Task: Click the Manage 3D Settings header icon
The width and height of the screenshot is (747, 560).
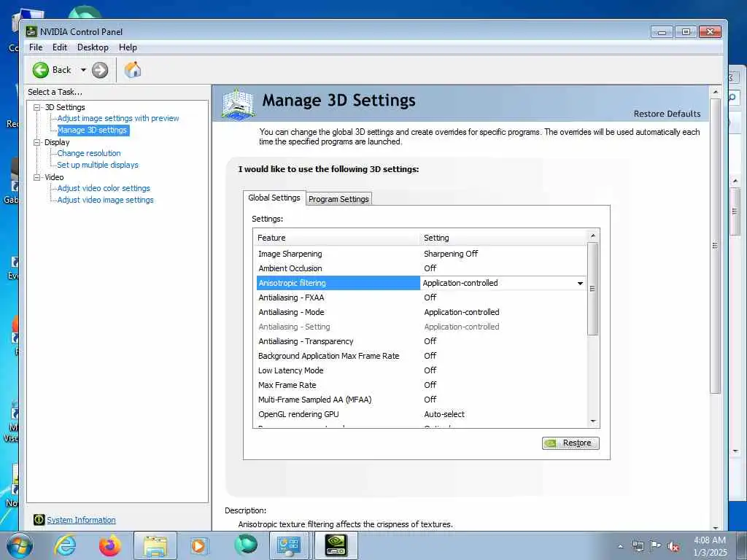Action: click(x=239, y=104)
